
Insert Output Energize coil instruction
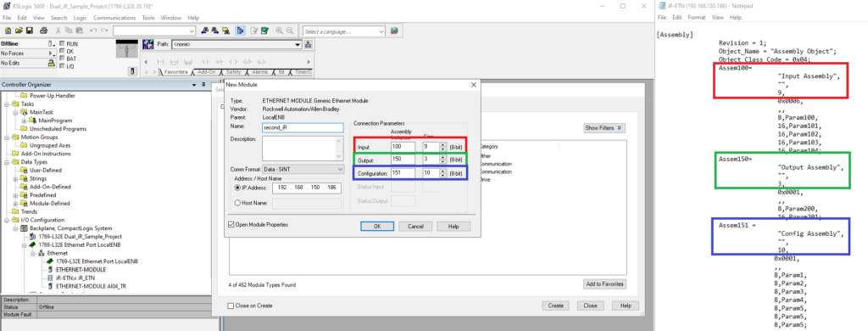tap(233, 62)
